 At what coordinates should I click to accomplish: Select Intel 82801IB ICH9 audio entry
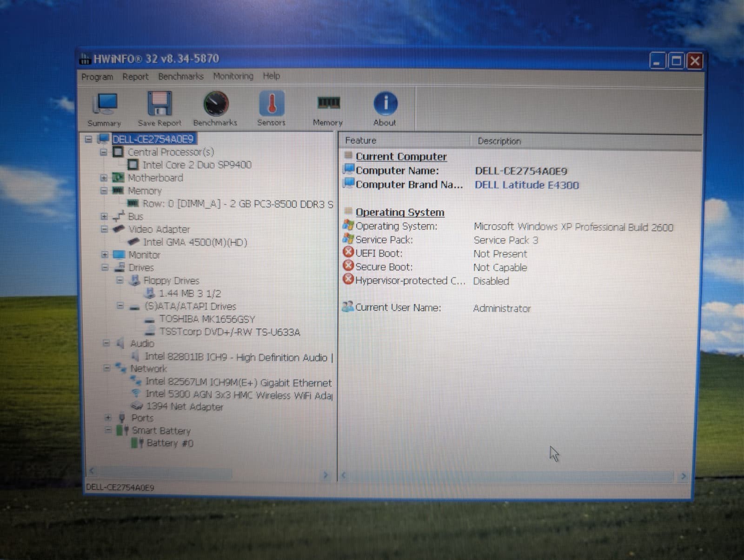239,357
